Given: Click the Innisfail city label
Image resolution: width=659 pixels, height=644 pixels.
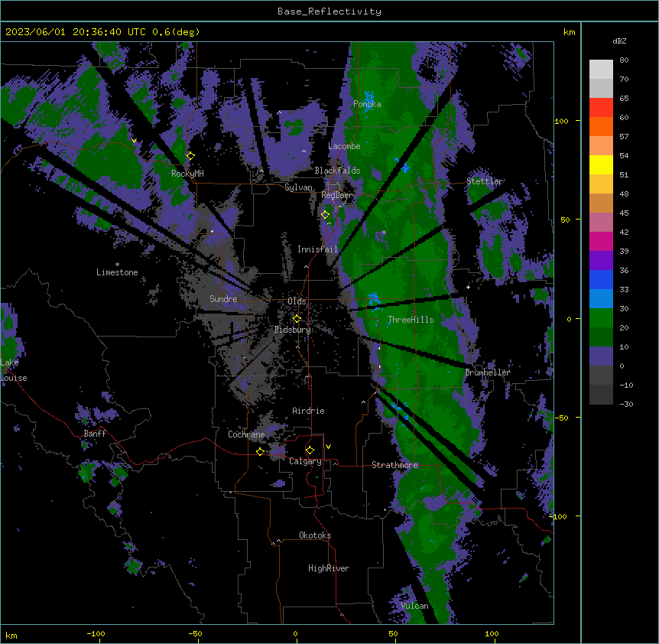Looking at the screenshot, I should 317,249.
